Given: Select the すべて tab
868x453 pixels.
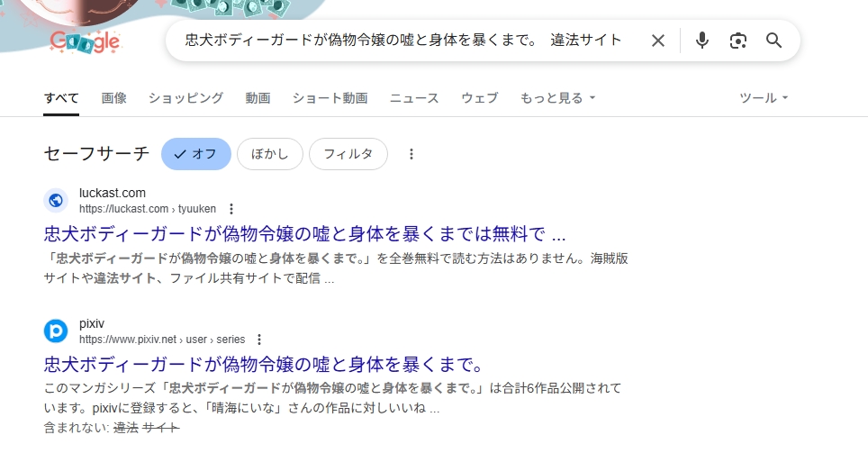Looking at the screenshot, I should (x=61, y=98).
